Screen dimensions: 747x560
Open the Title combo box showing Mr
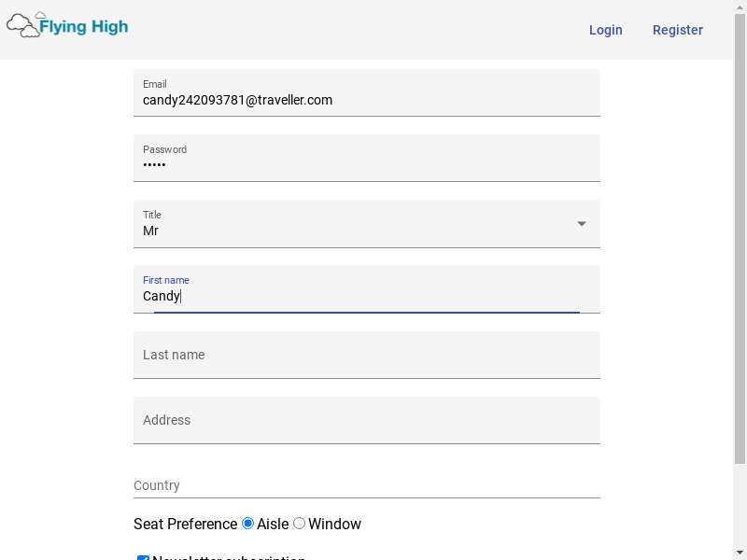click(x=355, y=230)
